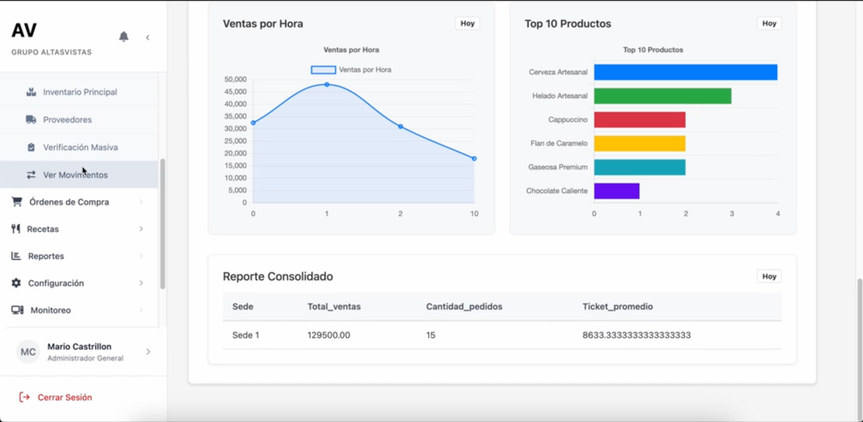This screenshot has width=863, height=422.
Task: Collapse the sidebar with the arrow icon
Action: coord(148,37)
